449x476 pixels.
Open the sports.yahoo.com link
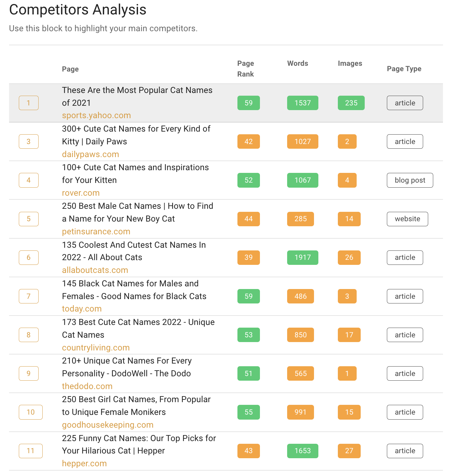pyautogui.click(x=96, y=115)
